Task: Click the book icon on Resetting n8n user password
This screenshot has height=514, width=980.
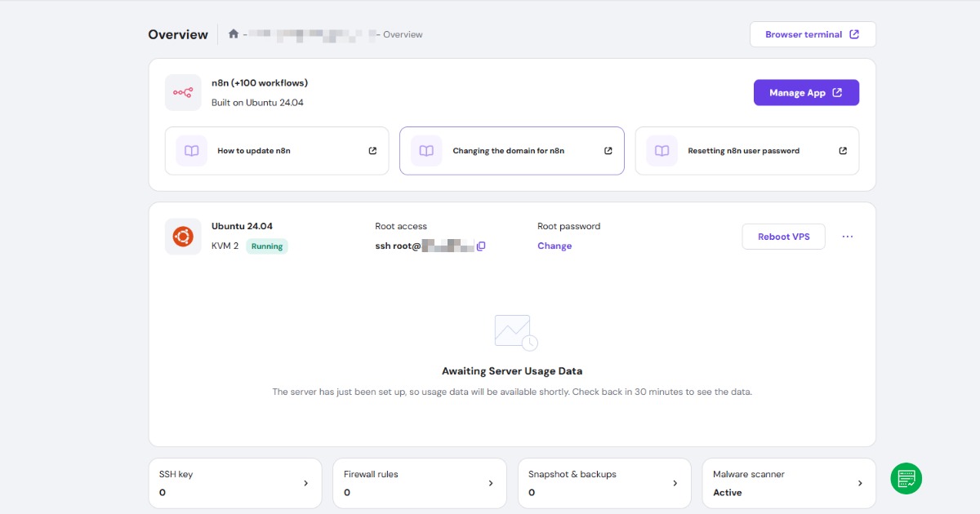Action: tap(661, 150)
